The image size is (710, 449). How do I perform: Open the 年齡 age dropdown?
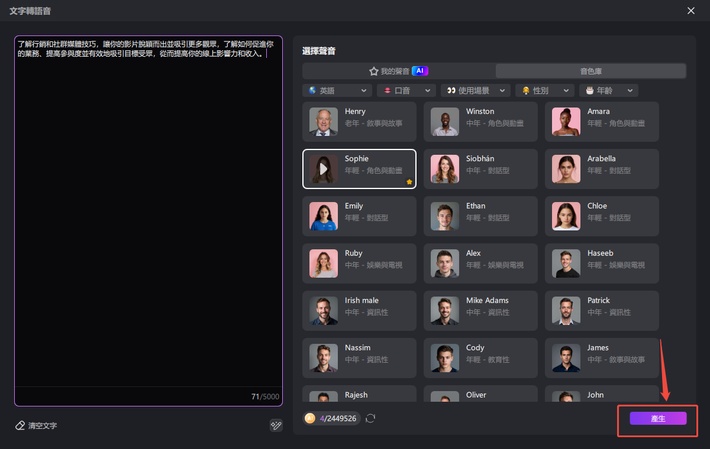click(x=609, y=90)
